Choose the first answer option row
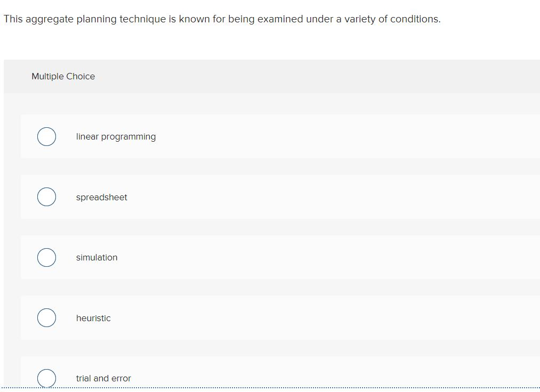The height and width of the screenshot is (392, 540). click(267, 136)
